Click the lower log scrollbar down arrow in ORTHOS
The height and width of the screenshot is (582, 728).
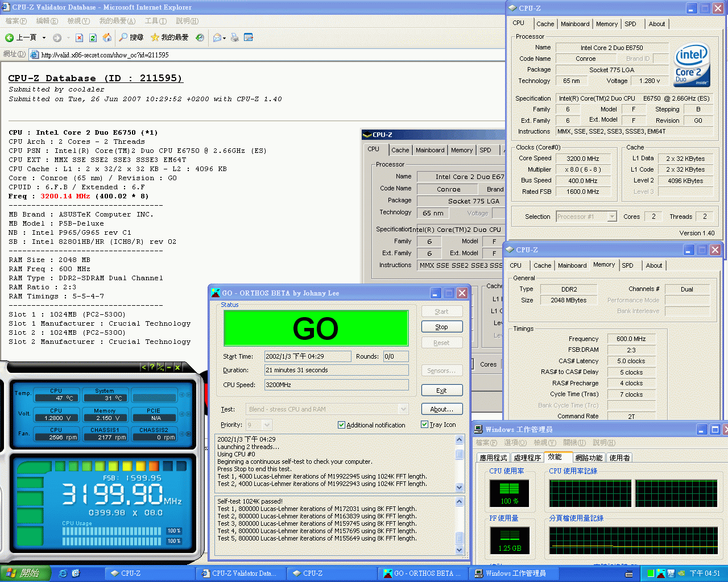(460, 550)
